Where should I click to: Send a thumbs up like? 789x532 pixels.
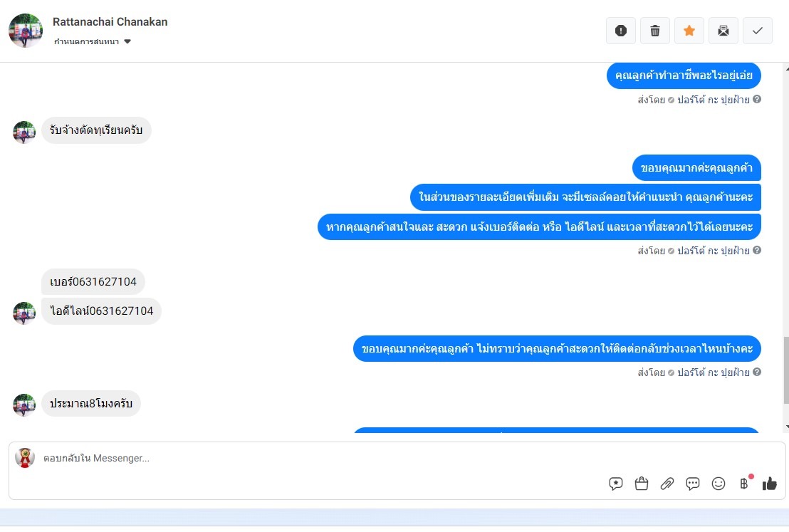(769, 484)
